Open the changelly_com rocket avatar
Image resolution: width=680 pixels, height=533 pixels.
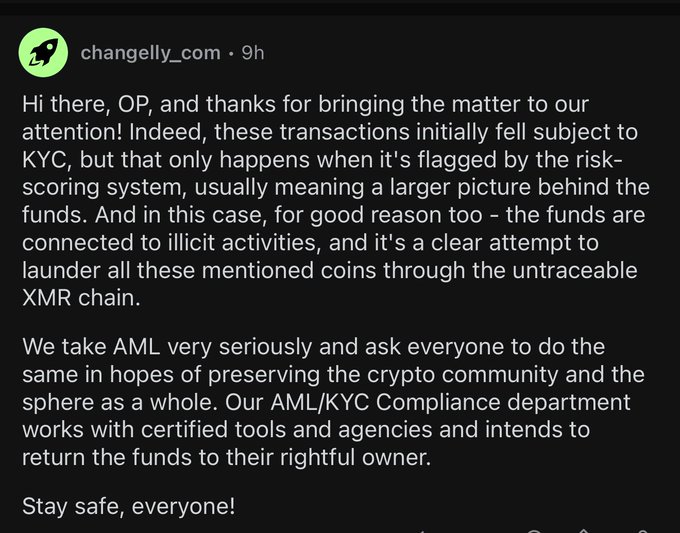pyautogui.click(x=44, y=53)
